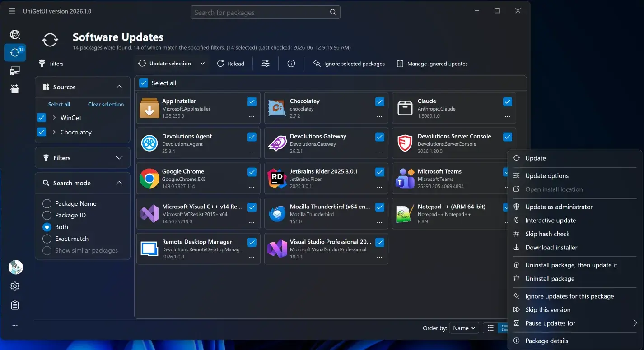Open Chocolatey card's three-dots menu

click(380, 117)
